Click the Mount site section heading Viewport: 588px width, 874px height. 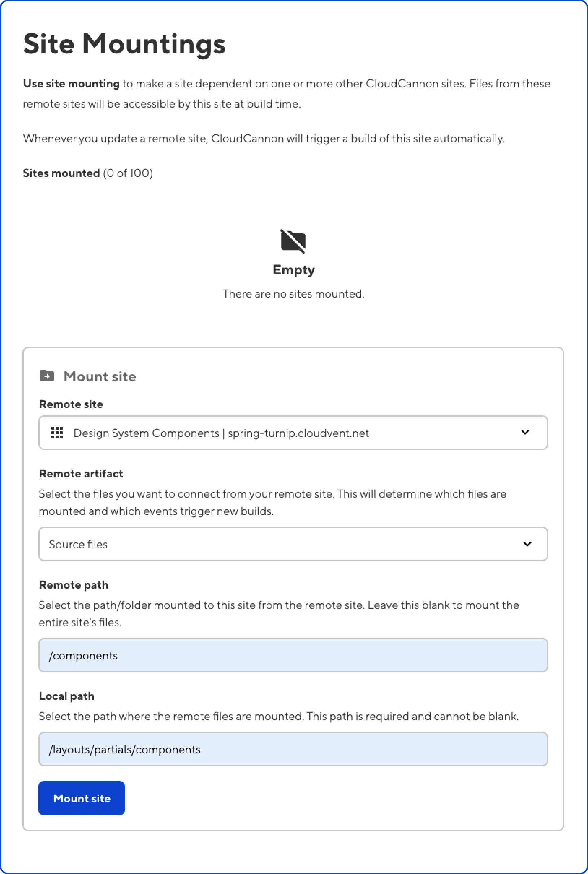[99, 376]
